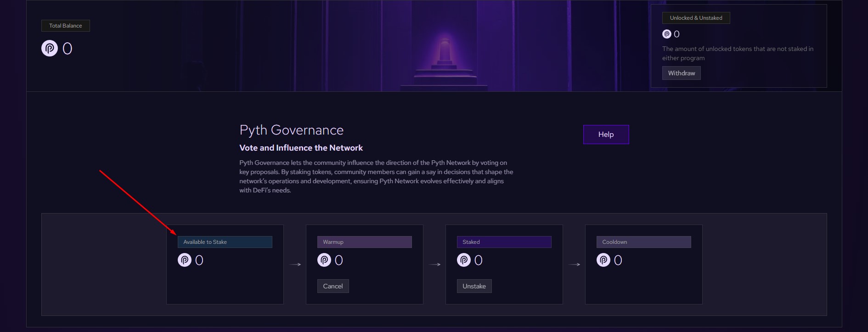The height and width of the screenshot is (332, 868).
Task: Click the Pyth token icon in Warmup card
Action: point(324,260)
